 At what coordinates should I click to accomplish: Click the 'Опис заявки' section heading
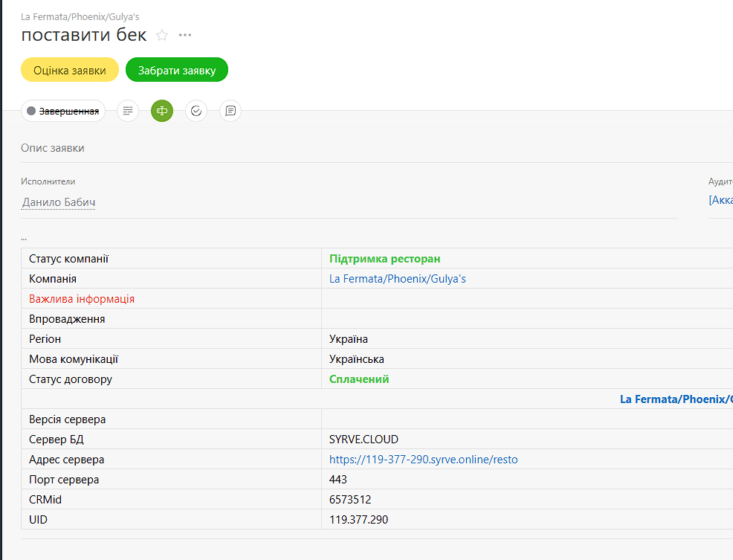[x=53, y=148]
